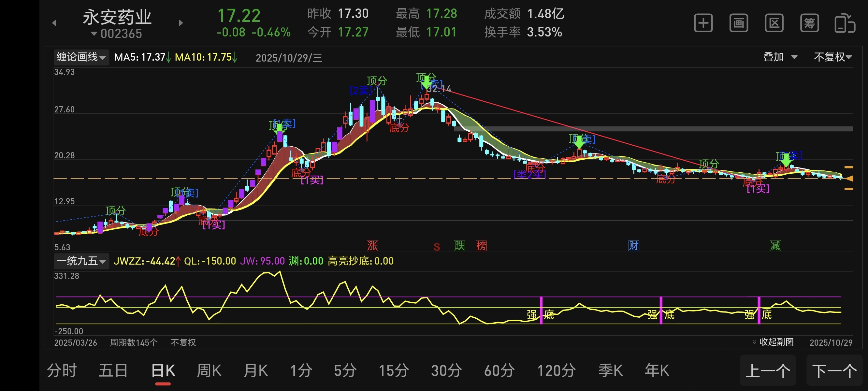Screen dimensions: 868x391
Task: Switch to the 分时 tab
Action: tap(62, 371)
